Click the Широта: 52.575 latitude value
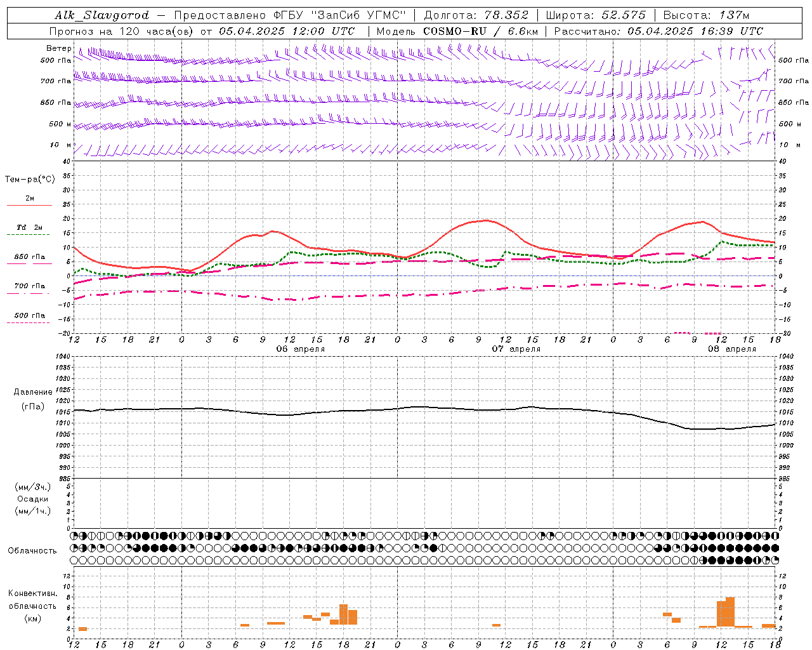812x650 pixels. point(596,15)
